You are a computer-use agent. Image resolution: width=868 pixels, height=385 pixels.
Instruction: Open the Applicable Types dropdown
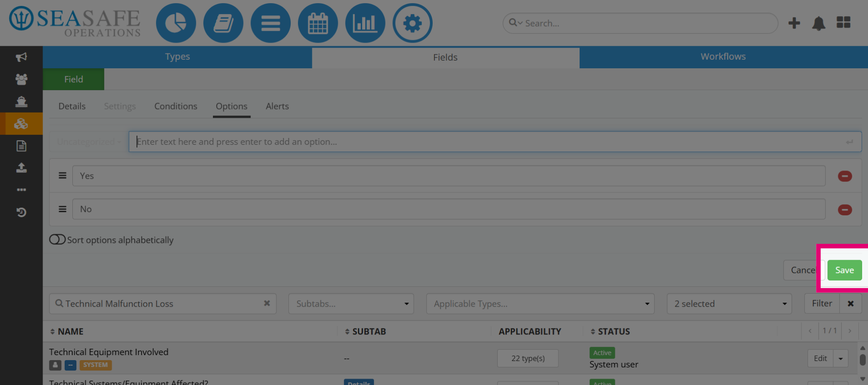[x=540, y=304]
